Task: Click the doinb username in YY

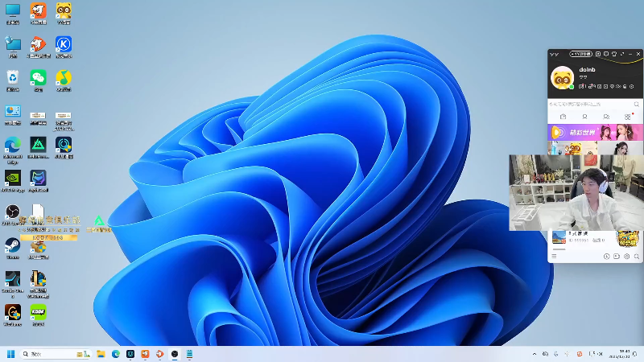Action: (x=587, y=70)
